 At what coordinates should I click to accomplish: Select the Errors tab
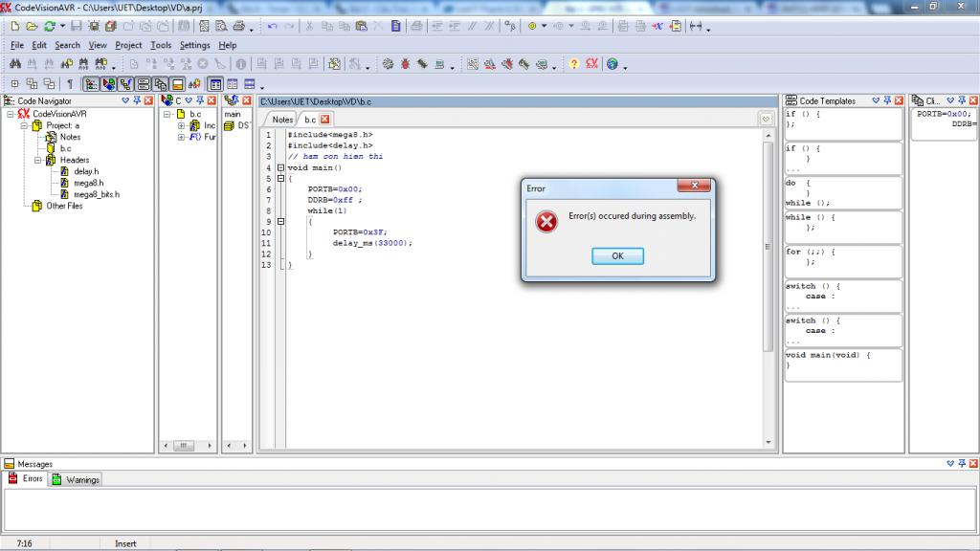tap(26, 478)
